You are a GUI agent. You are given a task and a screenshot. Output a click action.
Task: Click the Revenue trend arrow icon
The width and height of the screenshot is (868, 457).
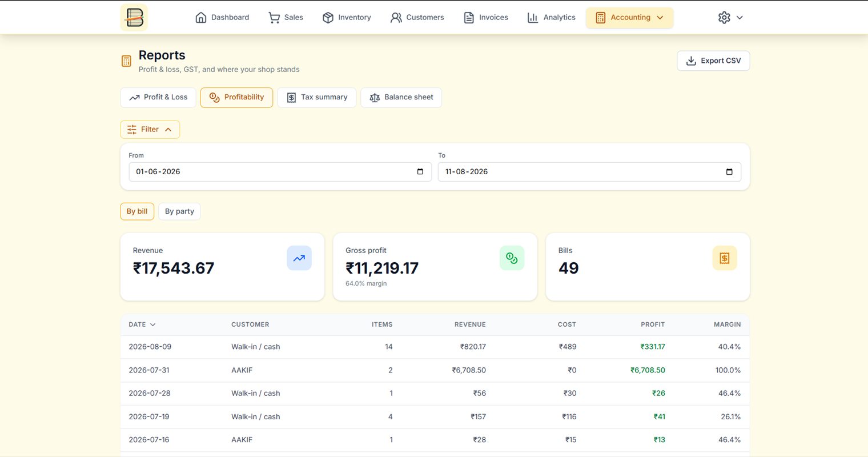(299, 258)
